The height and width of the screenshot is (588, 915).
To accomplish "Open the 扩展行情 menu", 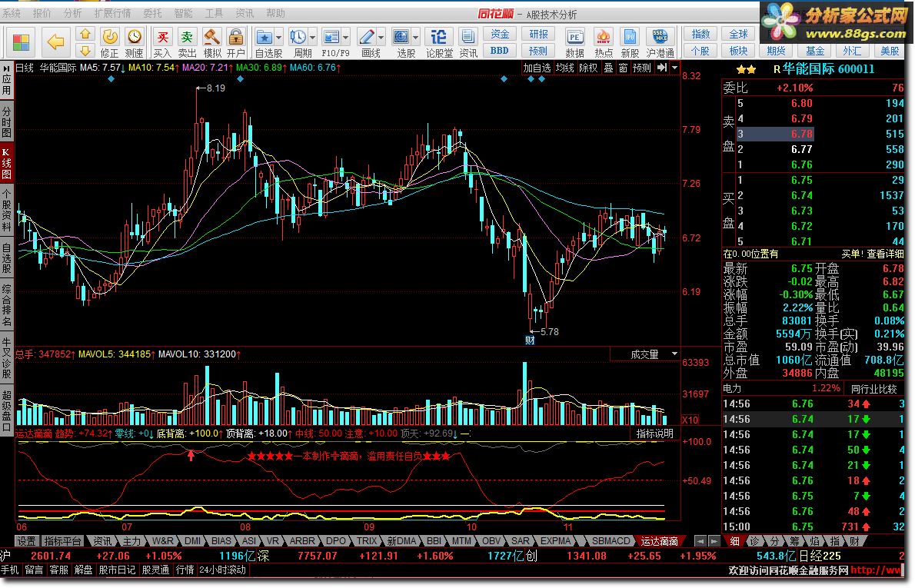I will coord(112,13).
